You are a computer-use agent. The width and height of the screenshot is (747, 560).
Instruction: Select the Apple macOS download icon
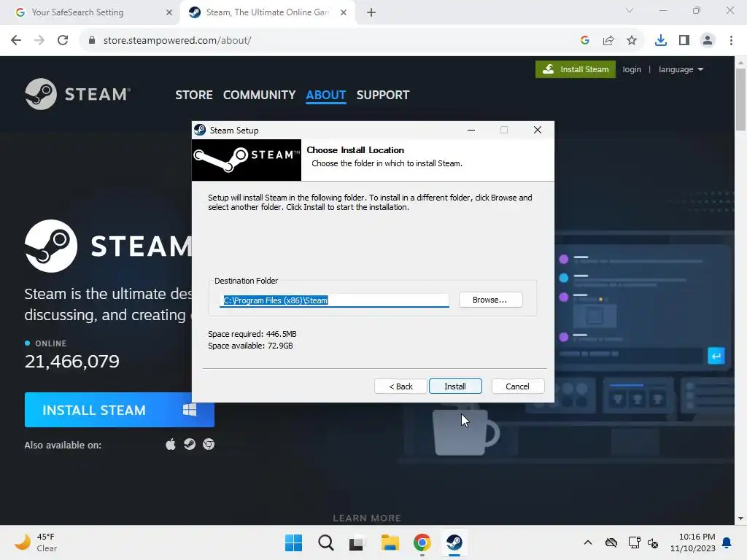(x=171, y=444)
